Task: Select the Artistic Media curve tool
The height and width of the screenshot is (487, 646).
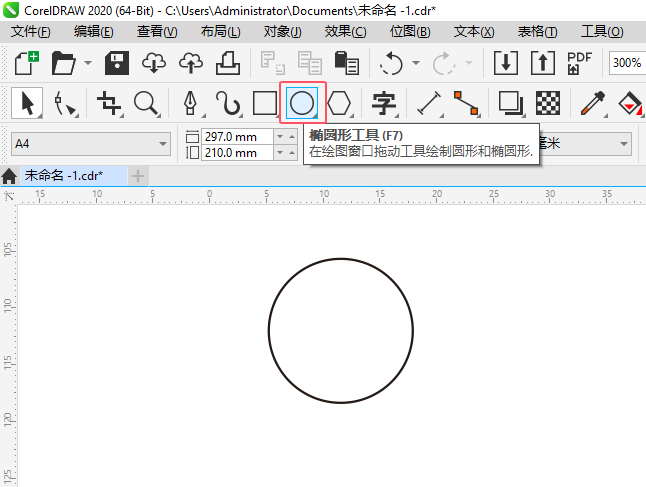Action: coord(227,103)
